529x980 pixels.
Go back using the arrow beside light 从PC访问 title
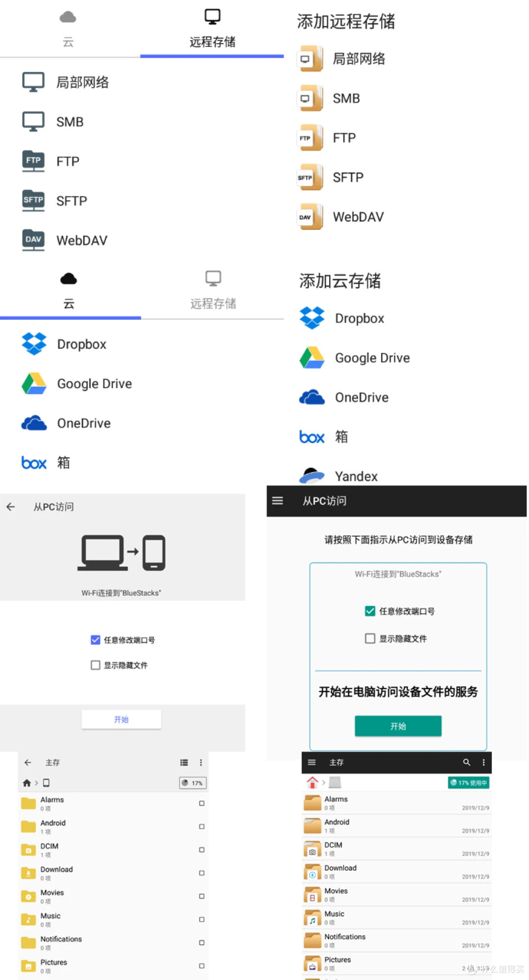(x=11, y=507)
